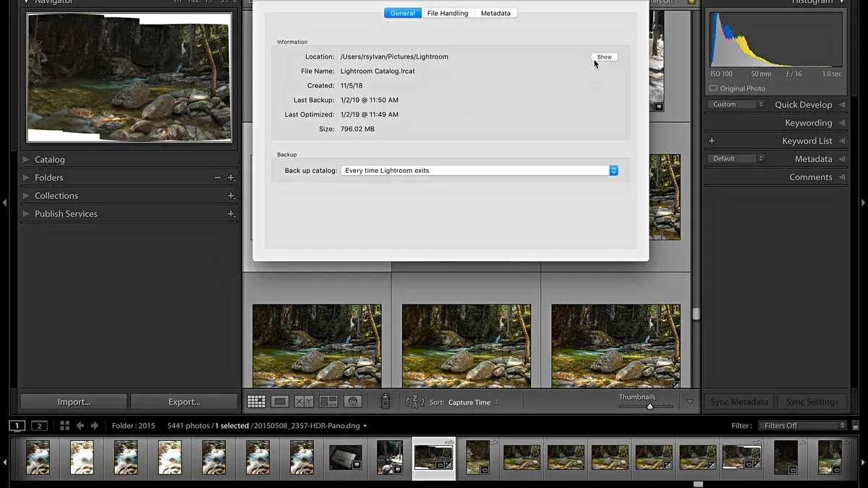This screenshot has width=868, height=488.
Task: Add keyword with Keyword List plus icon
Action: [712, 141]
